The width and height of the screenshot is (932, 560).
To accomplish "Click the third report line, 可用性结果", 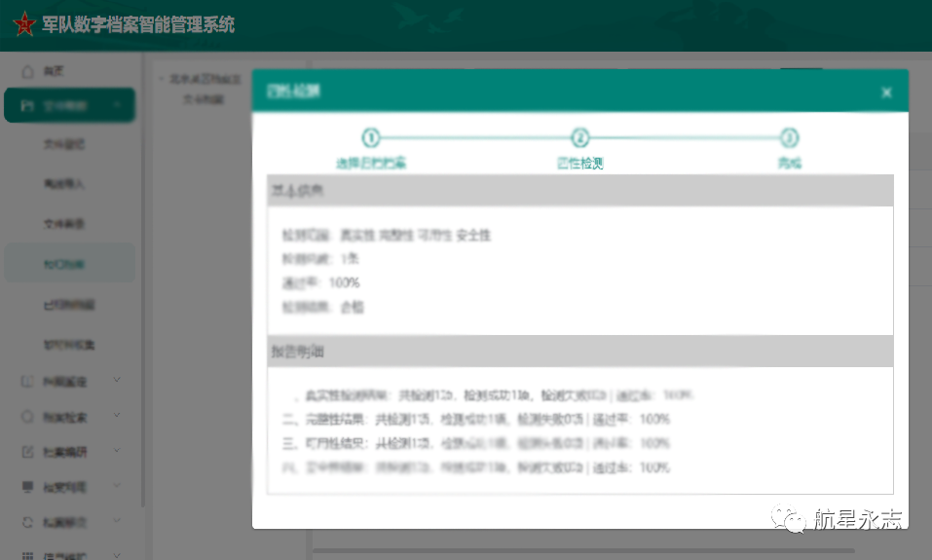I will (x=476, y=443).
